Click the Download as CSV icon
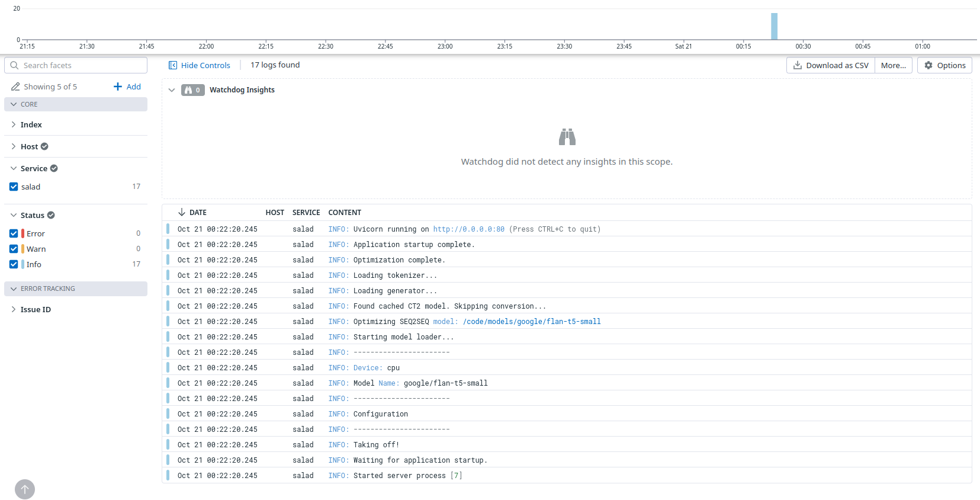This screenshot has height=500, width=980. pyautogui.click(x=798, y=65)
